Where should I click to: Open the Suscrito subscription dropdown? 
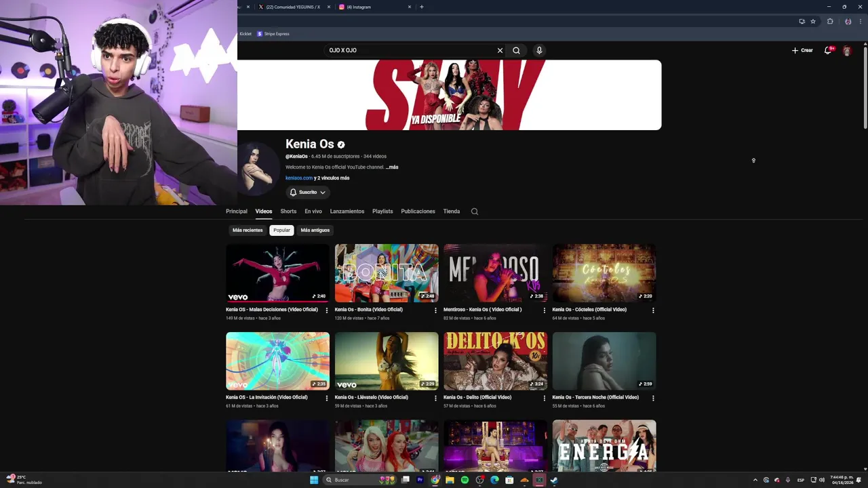tap(308, 192)
